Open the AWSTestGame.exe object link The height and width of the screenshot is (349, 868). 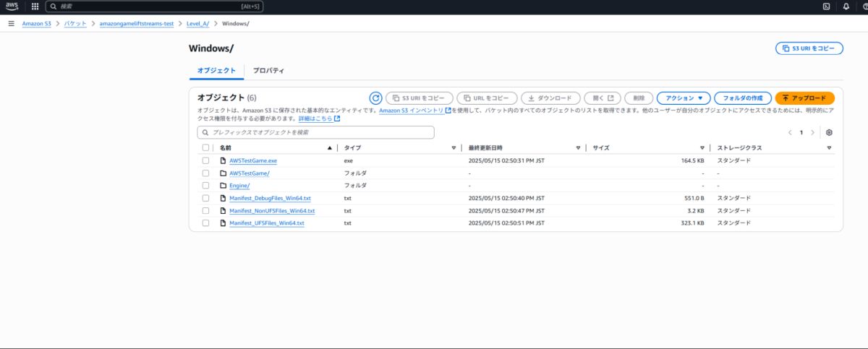253,160
